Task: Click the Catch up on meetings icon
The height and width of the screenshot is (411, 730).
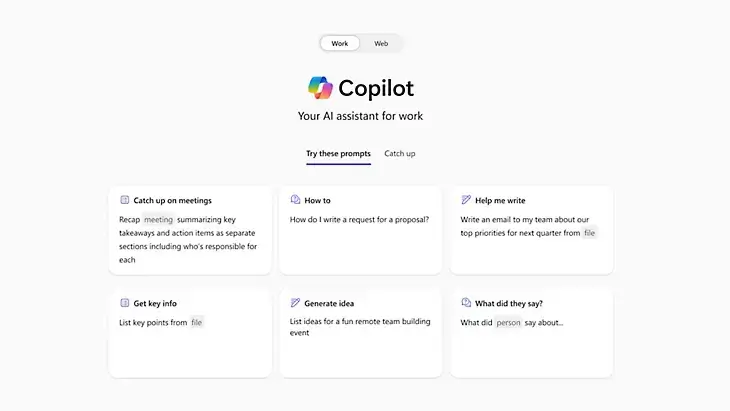Action: (124, 200)
